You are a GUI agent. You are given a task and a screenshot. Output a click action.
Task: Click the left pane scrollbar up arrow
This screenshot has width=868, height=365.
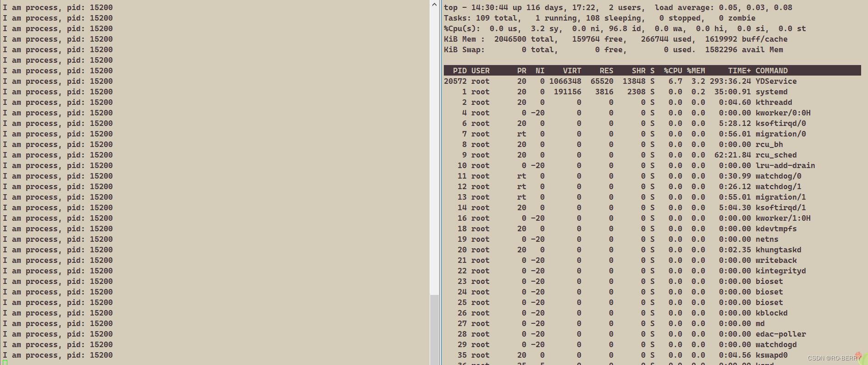pos(434,5)
